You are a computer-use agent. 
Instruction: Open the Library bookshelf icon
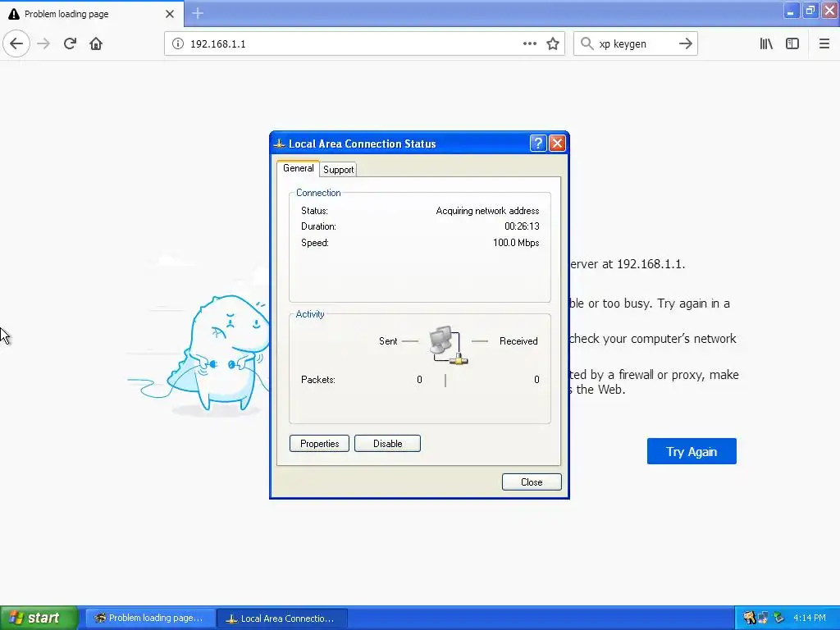click(766, 43)
